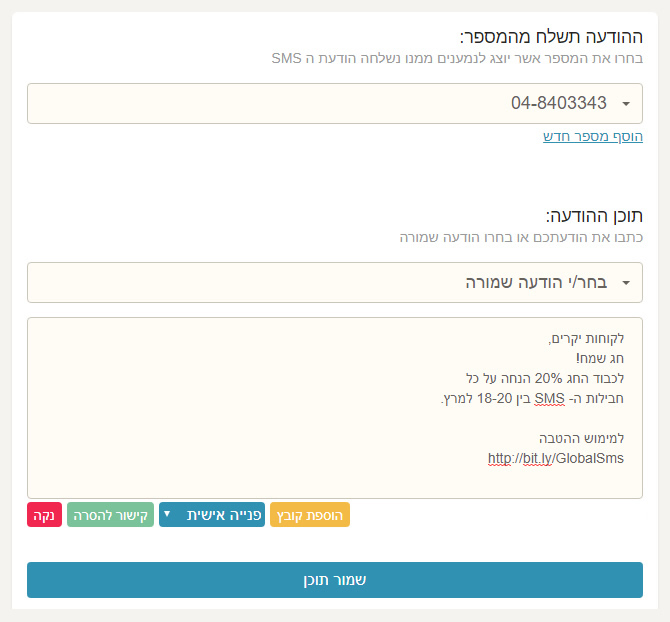This screenshot has width=670, height=622.
Task: Open the sender number dropdown 04-8403343
Action: [x=335, y=103]
